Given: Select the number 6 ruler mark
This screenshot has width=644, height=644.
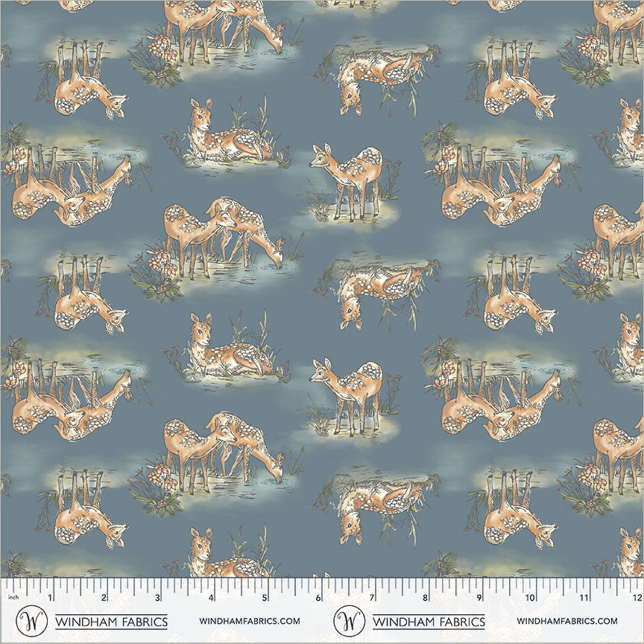Looking at the screenshot, I should pos(318,598).
